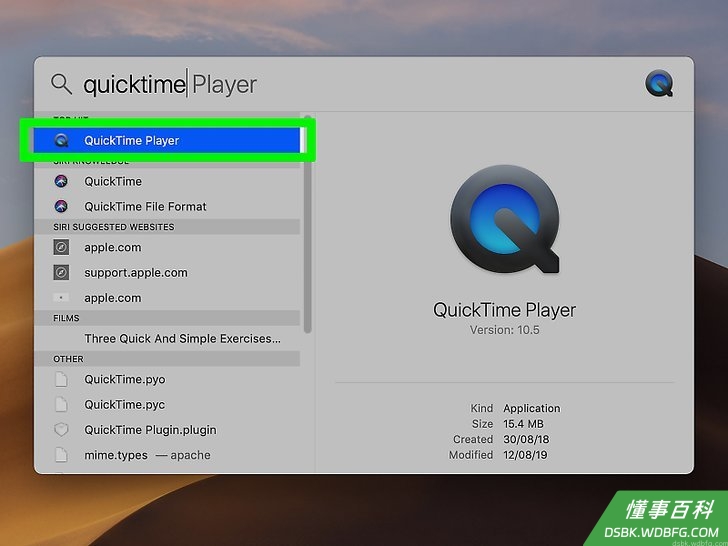This screenshot has height=546, width=728.
Task: Click Safari compass icon beside support.apple.com
Action: pyautogui.click(x=61, y=273)
